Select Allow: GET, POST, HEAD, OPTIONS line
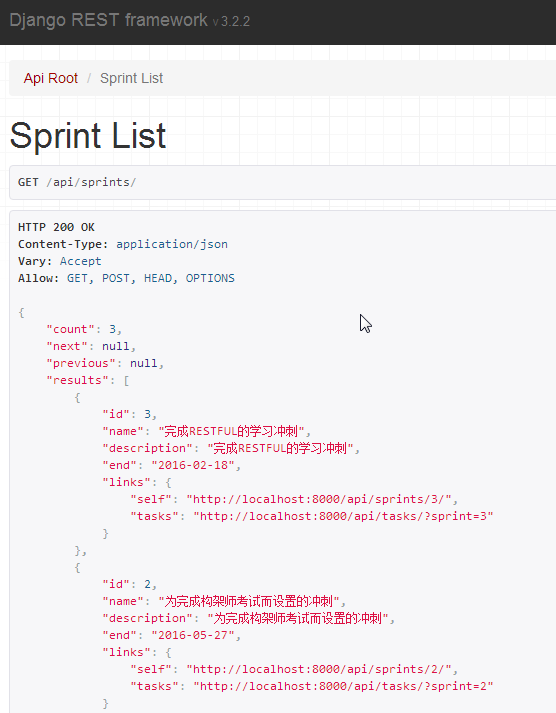The height and width of the screenshot is (713, 556). point(126,278)
